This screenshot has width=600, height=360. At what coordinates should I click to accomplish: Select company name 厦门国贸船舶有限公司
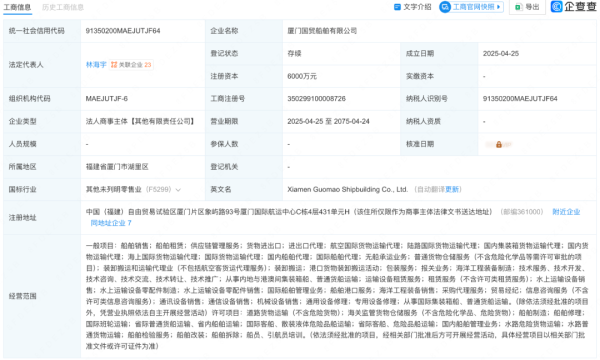[x=322, y=31]
